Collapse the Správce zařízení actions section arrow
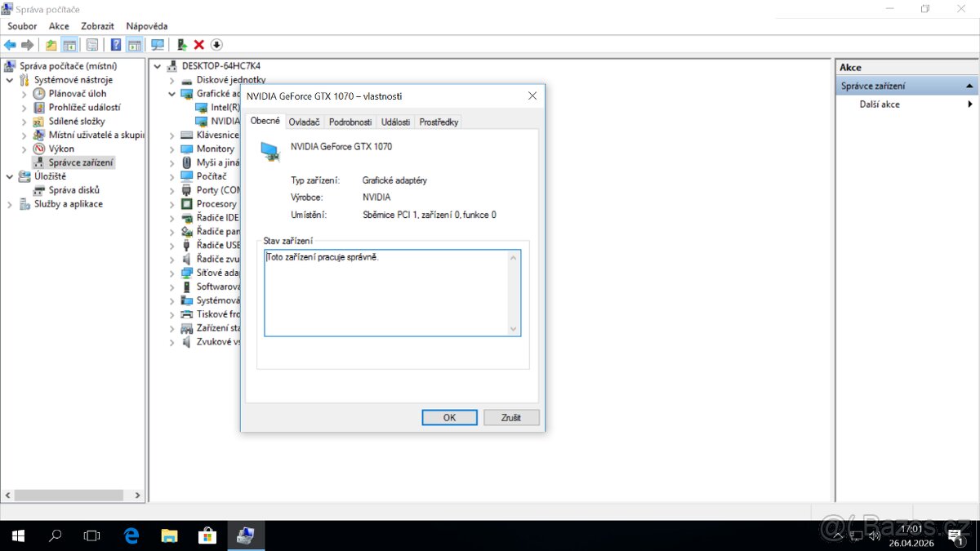 tap(969, 86)
